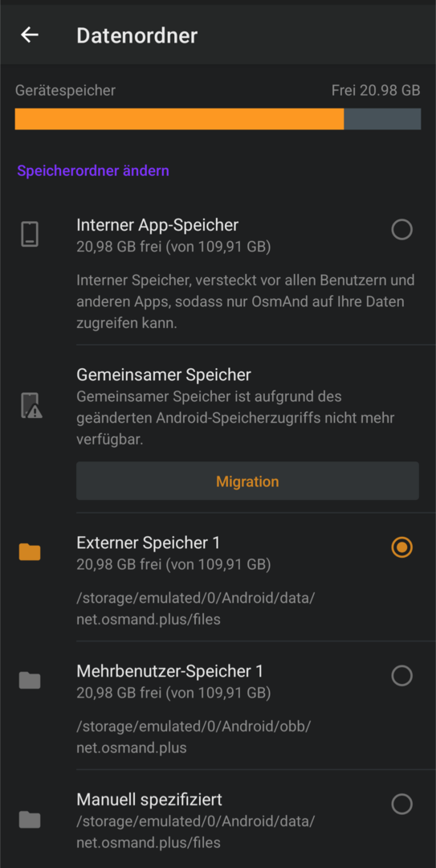Open the Interner App-Speicher entry title
Viewport: 436px width, 868px height.
[x=157, y=225]
